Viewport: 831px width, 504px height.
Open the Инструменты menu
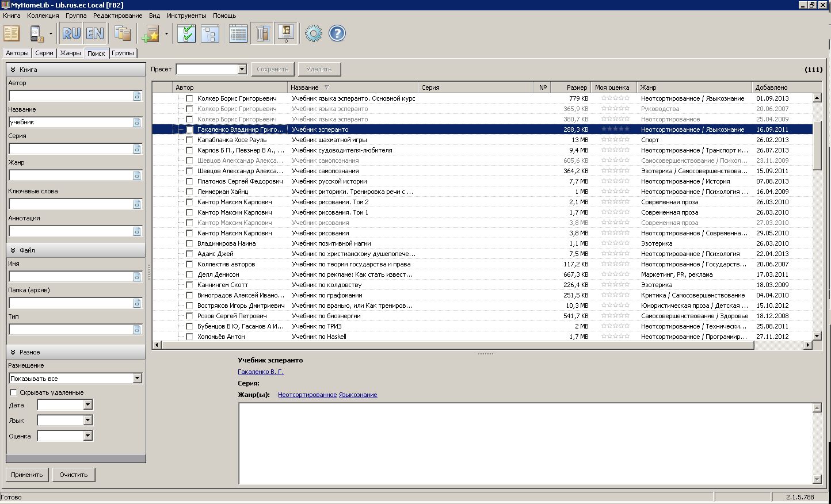click(x=186, y=16)
